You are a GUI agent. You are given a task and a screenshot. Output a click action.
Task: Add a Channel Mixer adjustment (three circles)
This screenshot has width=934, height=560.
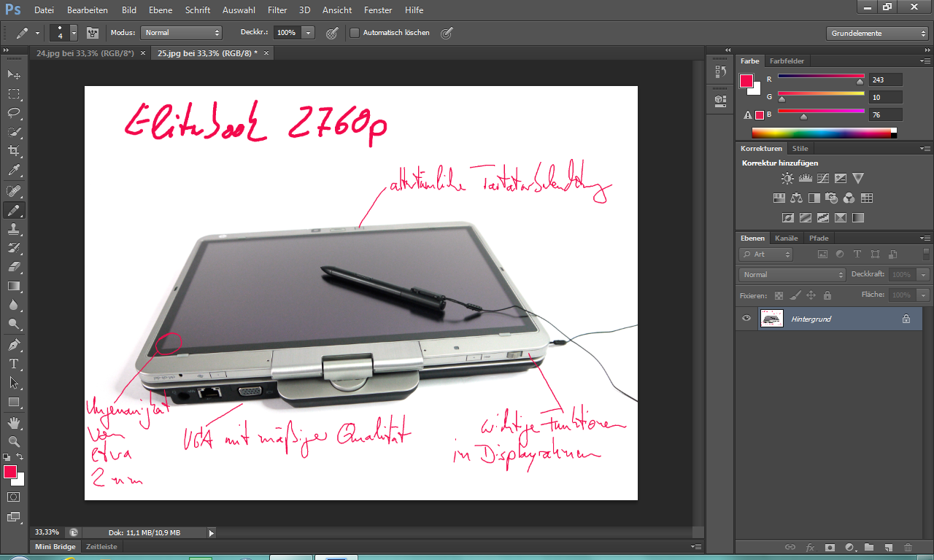click(x=849, y=198)
